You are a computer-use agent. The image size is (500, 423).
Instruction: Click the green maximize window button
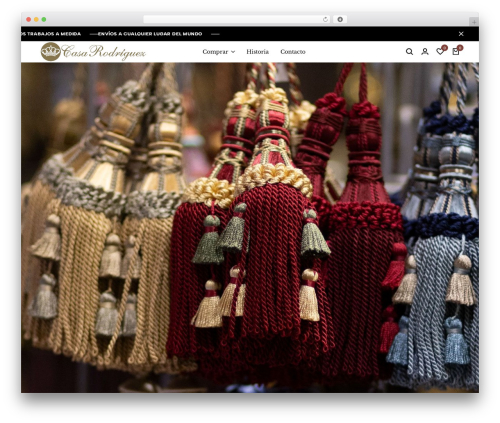[x=44, y=19]
